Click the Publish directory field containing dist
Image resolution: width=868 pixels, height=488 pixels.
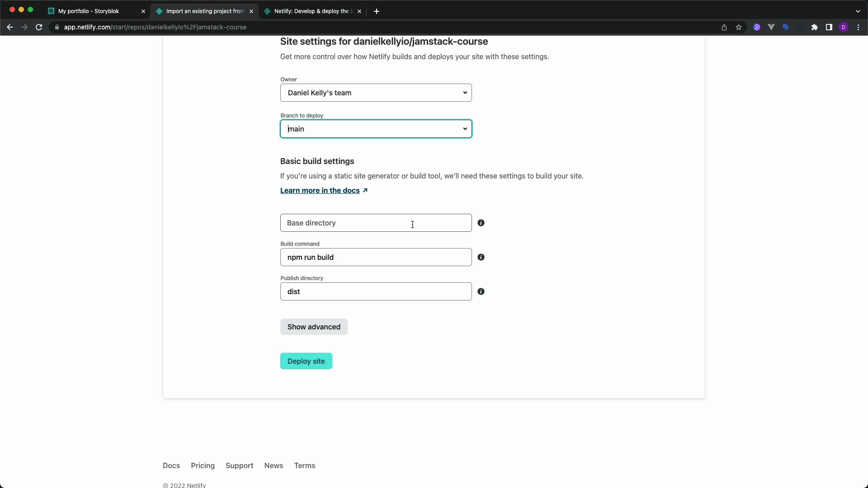pyautogui.click(x=376, y=291)
